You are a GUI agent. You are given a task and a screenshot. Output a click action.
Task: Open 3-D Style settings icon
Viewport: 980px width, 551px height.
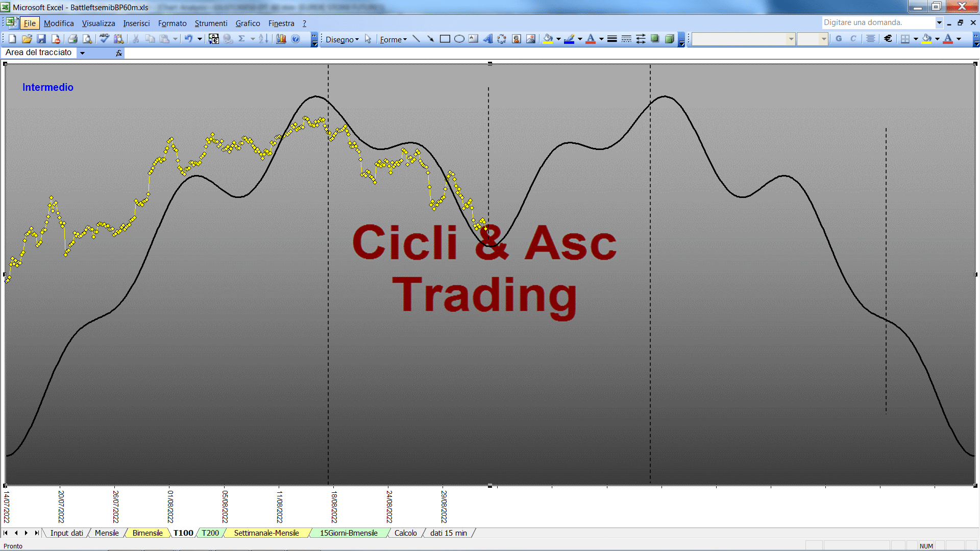669,39
